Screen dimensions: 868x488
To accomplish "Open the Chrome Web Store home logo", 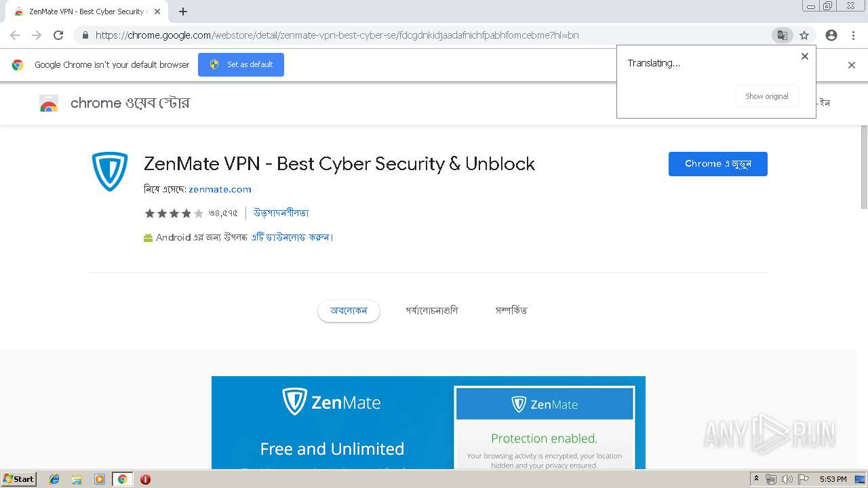I will [x=49, y=103].
